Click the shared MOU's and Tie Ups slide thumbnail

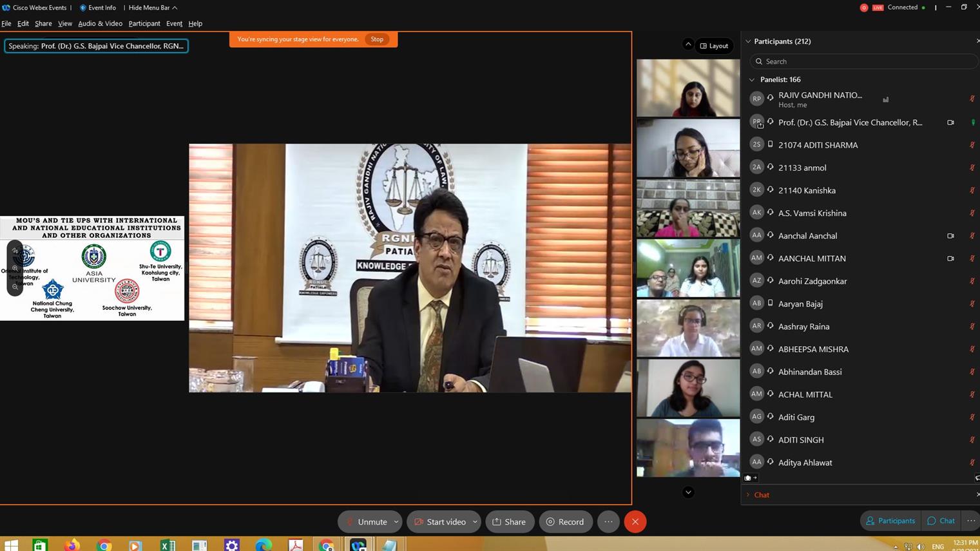tap(92, 268)
